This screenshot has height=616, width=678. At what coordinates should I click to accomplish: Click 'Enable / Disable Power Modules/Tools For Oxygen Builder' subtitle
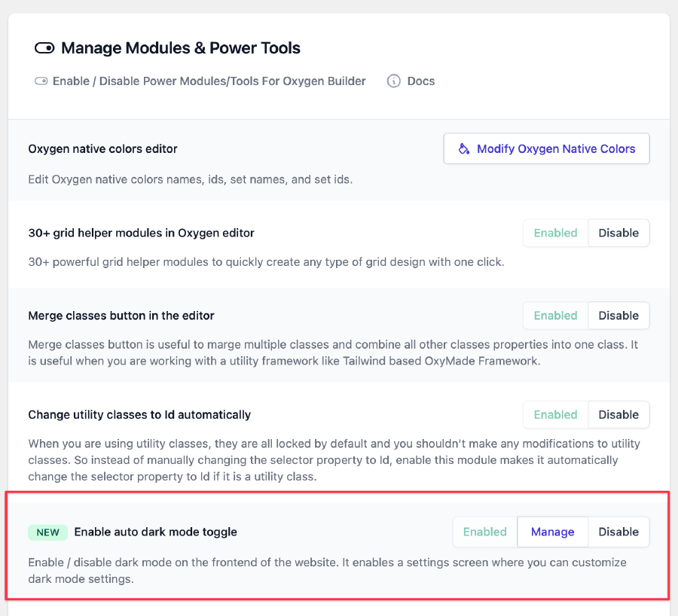click(x=209, y=81)
